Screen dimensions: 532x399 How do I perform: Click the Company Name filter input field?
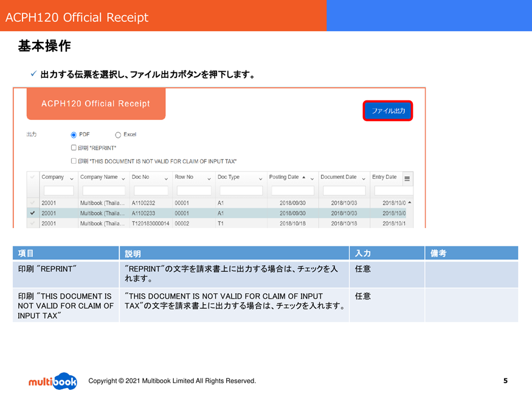[x=104, y=190]
